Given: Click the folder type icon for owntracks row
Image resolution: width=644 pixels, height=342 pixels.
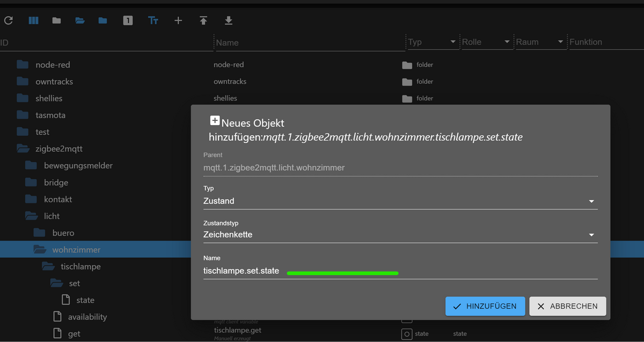Looking at the screenshot, I should click(407, 82).
